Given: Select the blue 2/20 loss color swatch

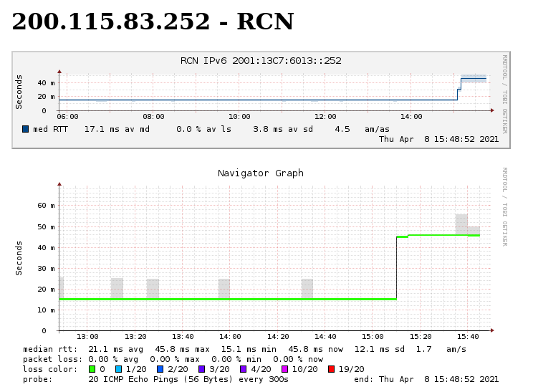Looking at the screenshot, I should click(x=160, y=369).
